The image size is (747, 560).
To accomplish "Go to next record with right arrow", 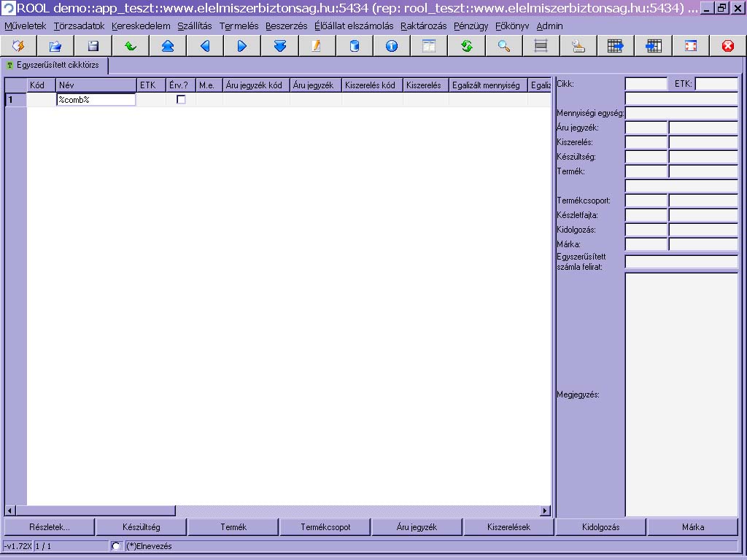I will pyautogui.click(x=242, y=46).
